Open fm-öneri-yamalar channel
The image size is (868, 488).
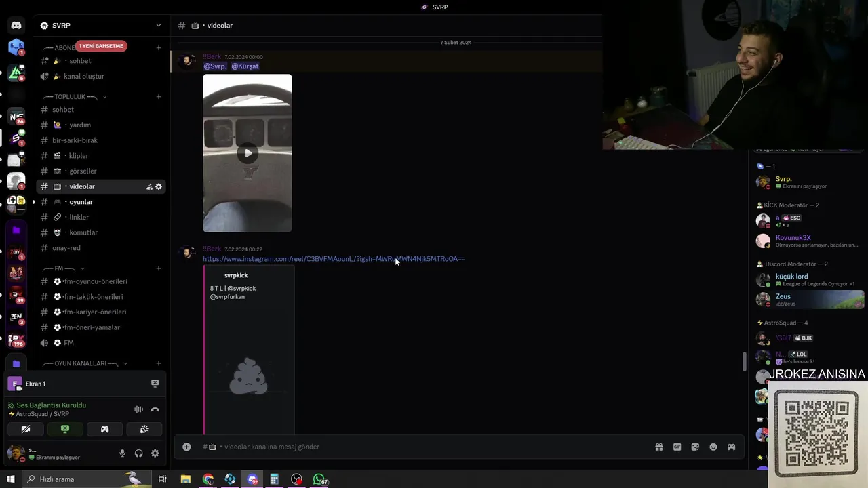click(x=101, y=327)
